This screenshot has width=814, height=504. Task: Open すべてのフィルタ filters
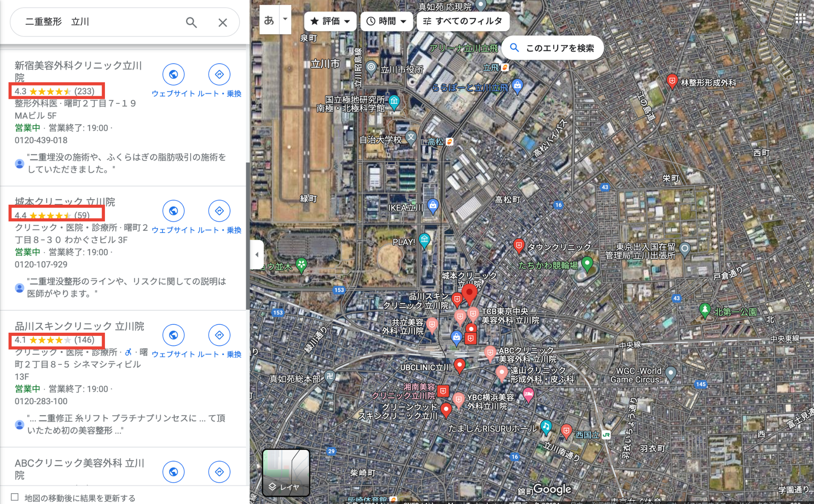point(463,21)
